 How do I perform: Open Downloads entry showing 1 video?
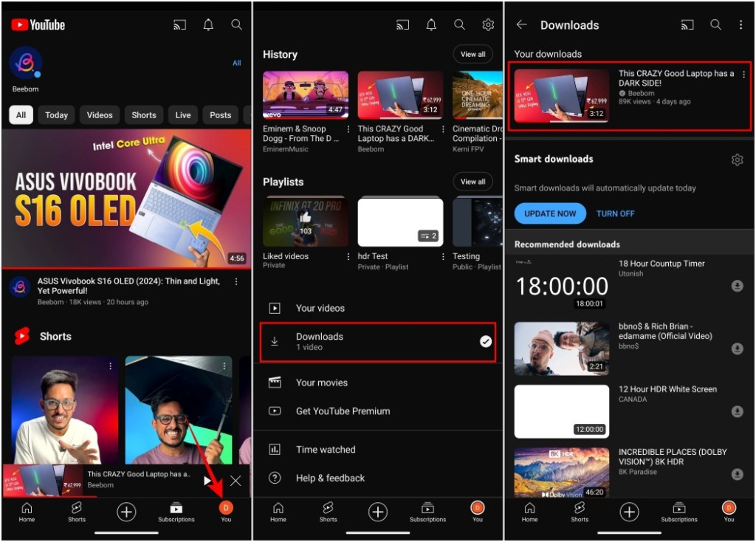[378, 341]
